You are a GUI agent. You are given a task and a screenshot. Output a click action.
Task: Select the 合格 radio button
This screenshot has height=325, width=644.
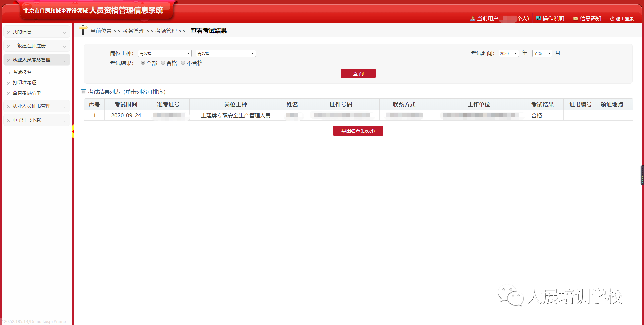tap(163, 63)
